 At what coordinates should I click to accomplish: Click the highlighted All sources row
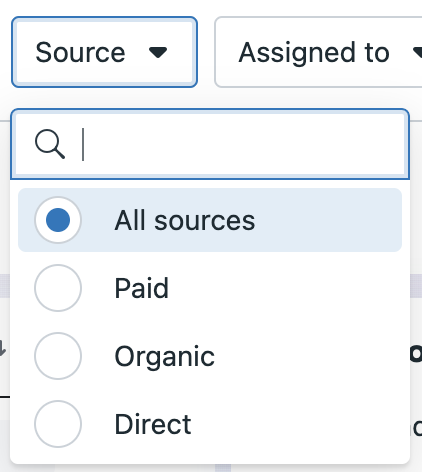pyautogui.click(x=210, y=220)
